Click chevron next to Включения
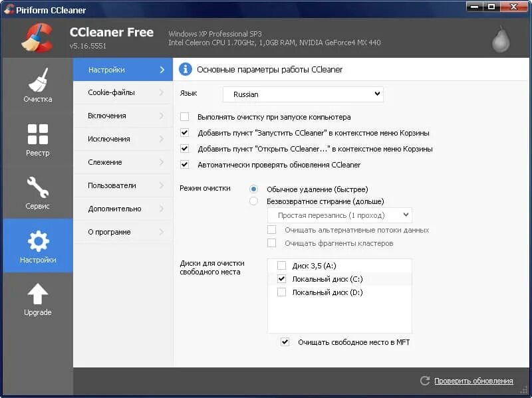 point(162,116)
